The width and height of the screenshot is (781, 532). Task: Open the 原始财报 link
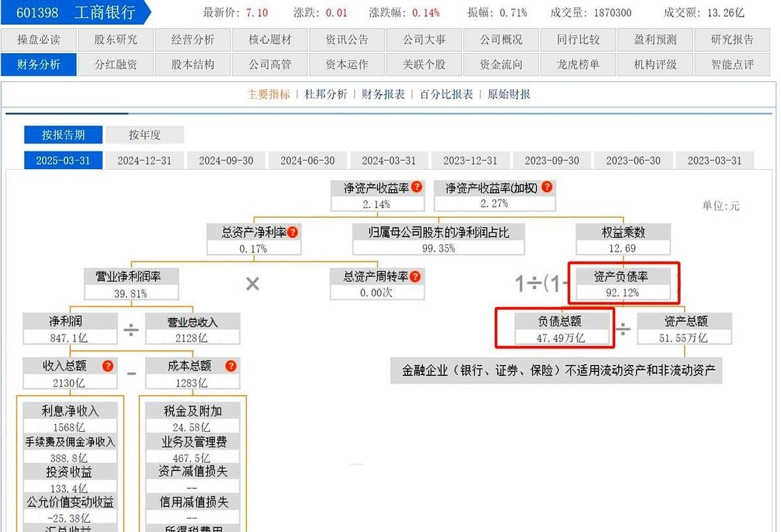(509, 94)
